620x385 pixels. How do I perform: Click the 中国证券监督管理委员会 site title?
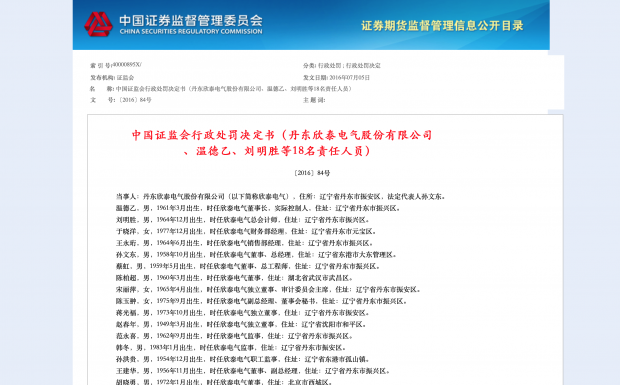point(191,20)
